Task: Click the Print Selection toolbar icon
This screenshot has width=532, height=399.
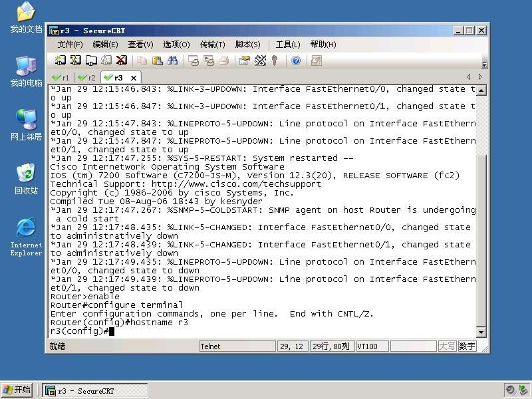Action: tap(209, 61)
